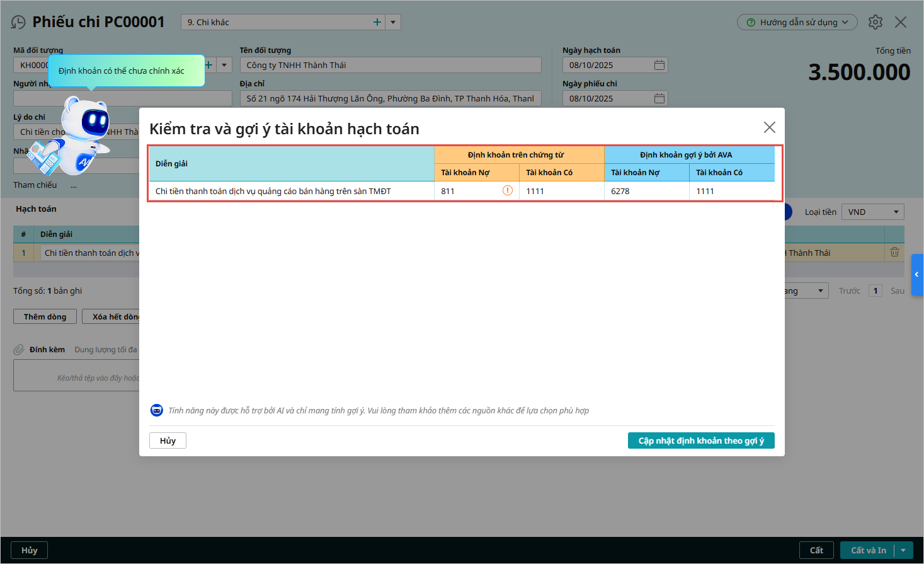Click Cập nhật định khoản theo gợi ý
Viewport: 924px width, 564px height.
pos(700,440)
